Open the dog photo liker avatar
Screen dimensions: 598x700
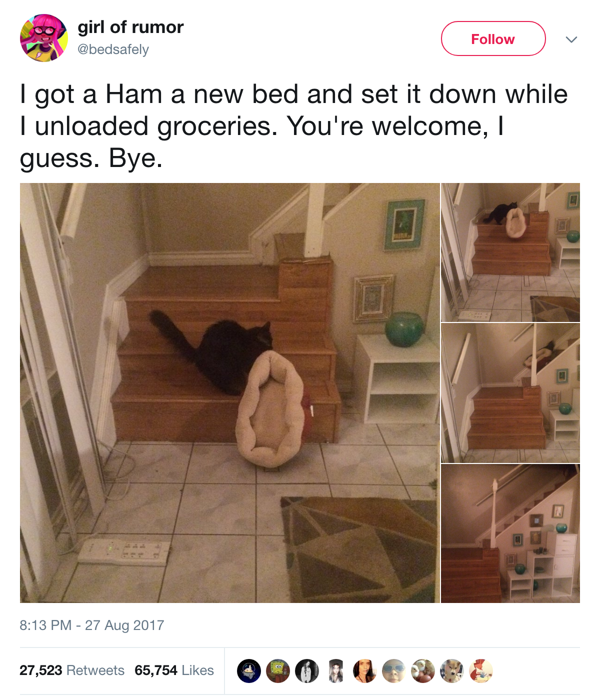click(452, 671)
